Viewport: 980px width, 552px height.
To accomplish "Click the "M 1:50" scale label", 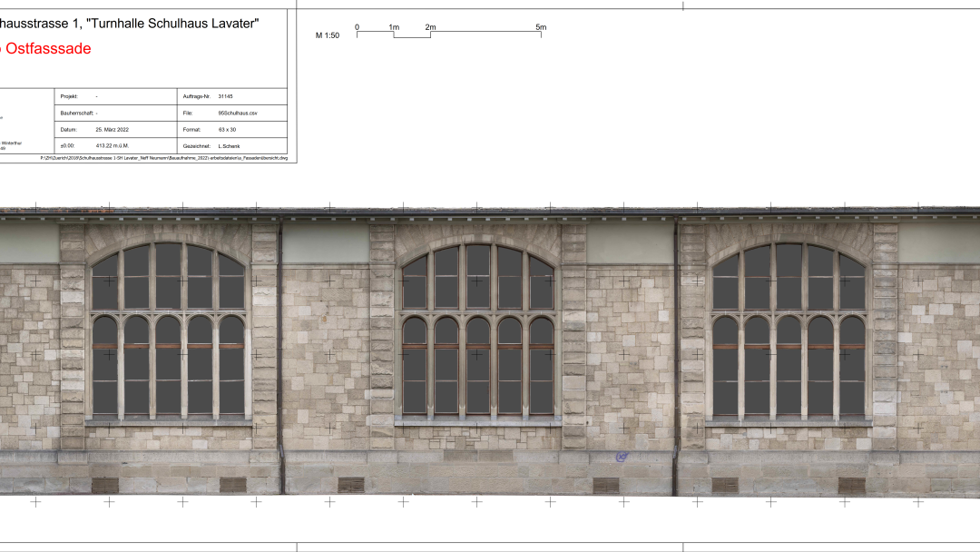I will tap(327, 35).
